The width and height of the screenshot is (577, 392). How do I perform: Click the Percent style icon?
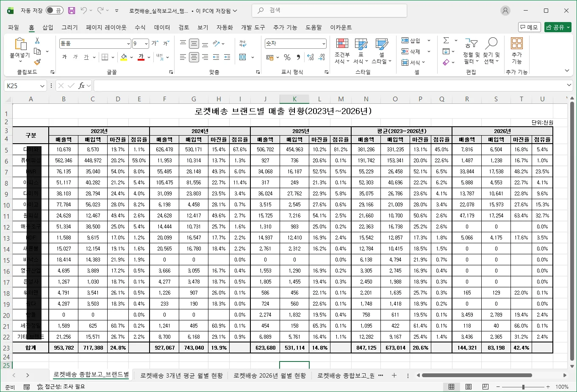(x=287, y=57)
